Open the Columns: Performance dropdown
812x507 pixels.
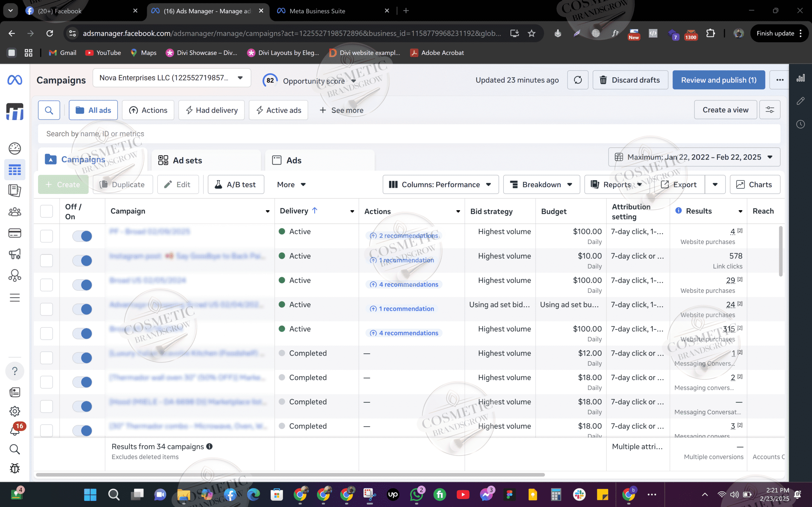click(440, 184)
